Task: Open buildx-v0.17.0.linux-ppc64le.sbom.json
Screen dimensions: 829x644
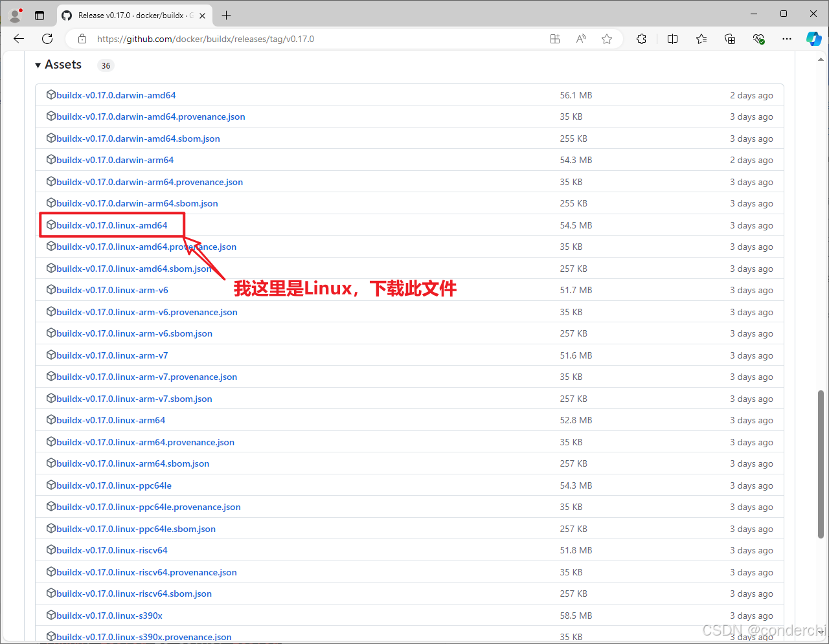Action: [136, 529]
